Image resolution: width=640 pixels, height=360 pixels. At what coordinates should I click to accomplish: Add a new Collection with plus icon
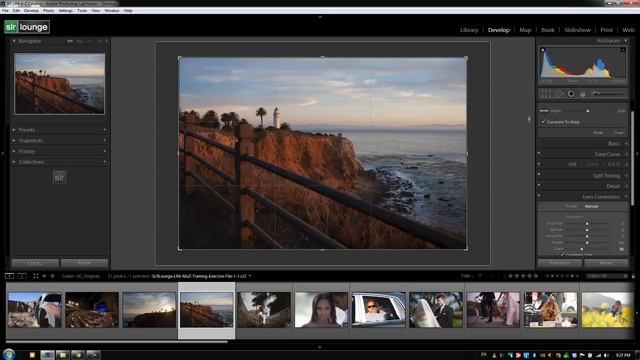coord(105,162)
